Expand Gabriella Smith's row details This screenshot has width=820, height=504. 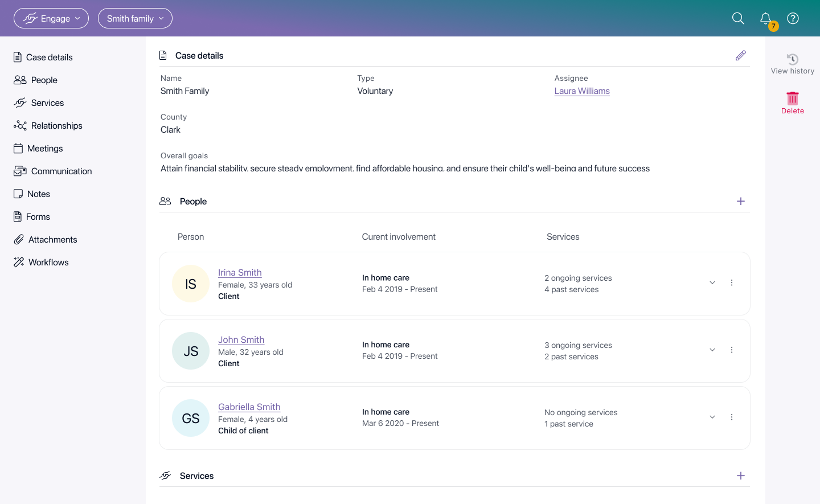click(712, 417)
